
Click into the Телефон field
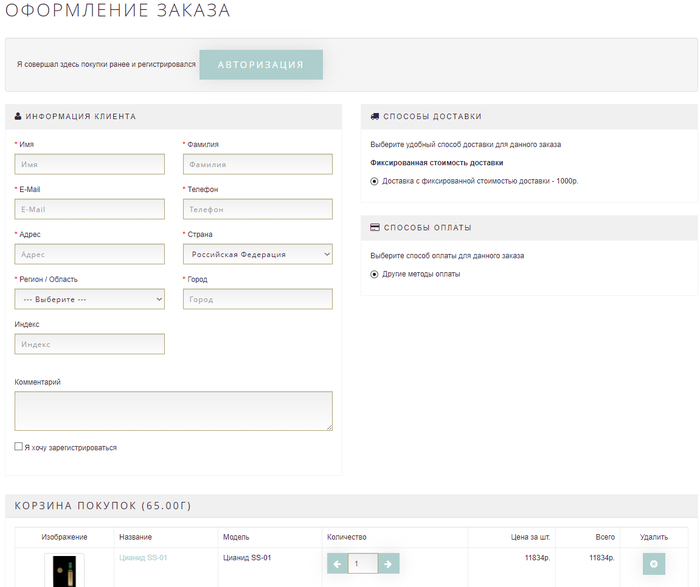coord(258,209)
